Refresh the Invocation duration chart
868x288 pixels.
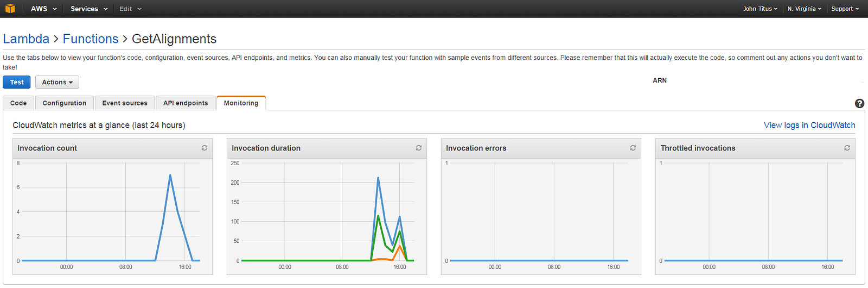[x=419, y=148]
